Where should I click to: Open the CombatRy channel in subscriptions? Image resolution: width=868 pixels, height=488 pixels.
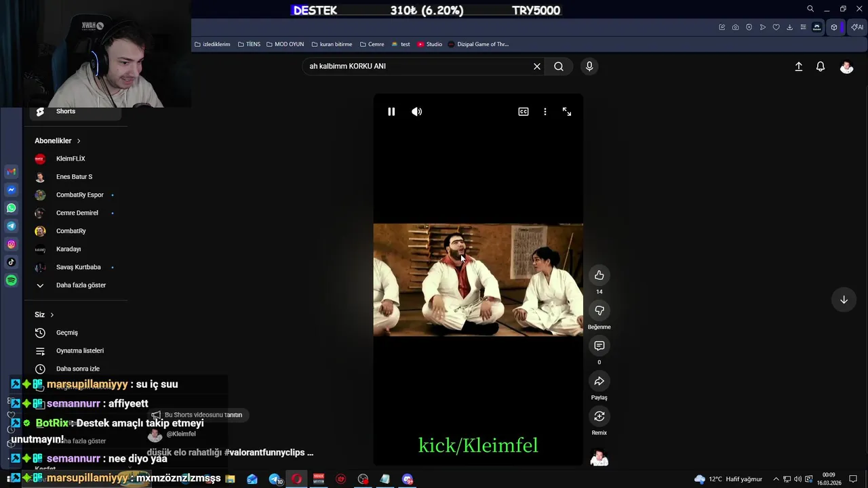click(x=71, y=231)
